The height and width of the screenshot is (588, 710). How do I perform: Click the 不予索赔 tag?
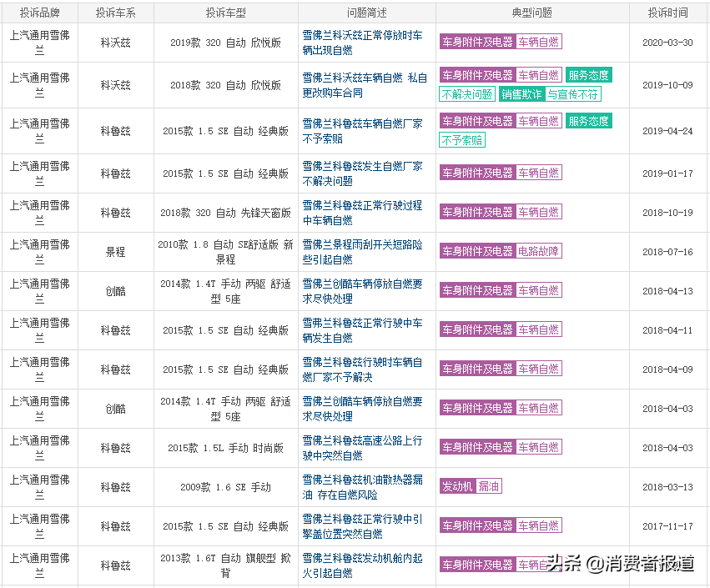tap(462, 140)
